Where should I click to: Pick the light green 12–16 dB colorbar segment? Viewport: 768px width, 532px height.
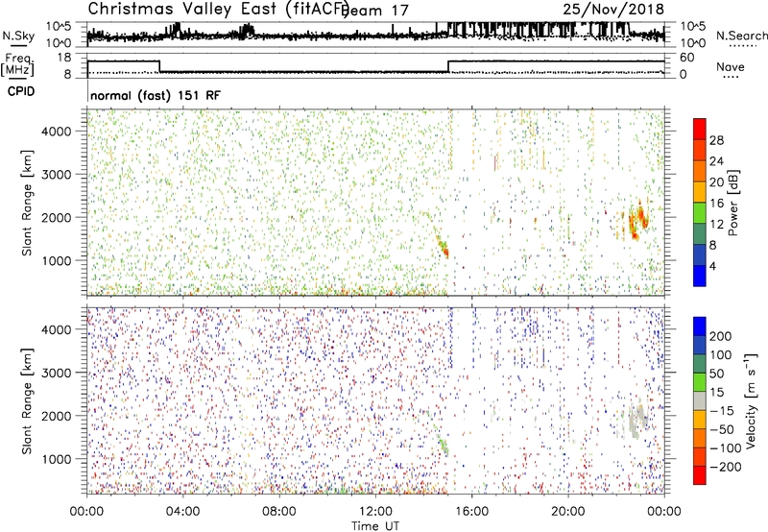click(700, 213)
